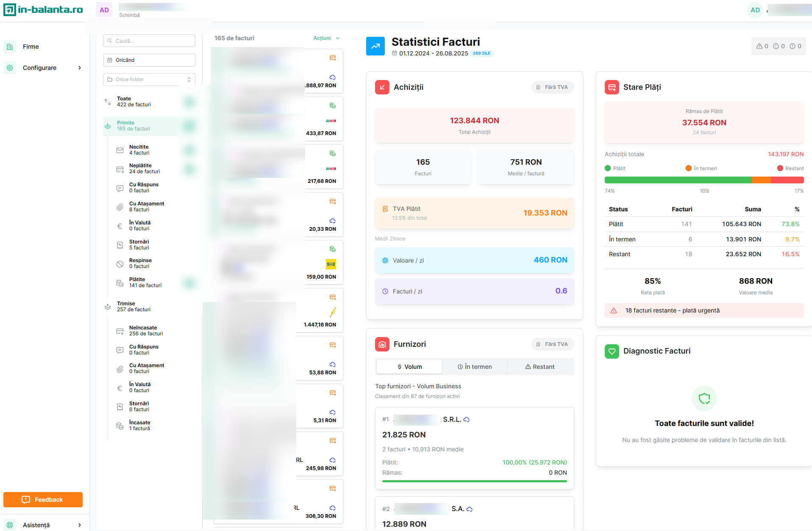The width and height of the screenshot is (812, 531).
Task: Click the Stare Plăți card icon
Action: point(612,87)
